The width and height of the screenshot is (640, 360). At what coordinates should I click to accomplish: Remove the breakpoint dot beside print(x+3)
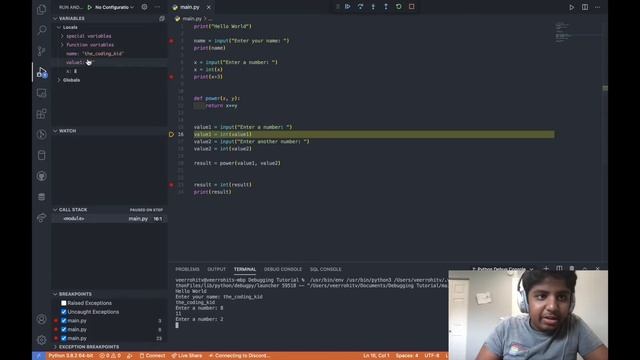[171, 77]
